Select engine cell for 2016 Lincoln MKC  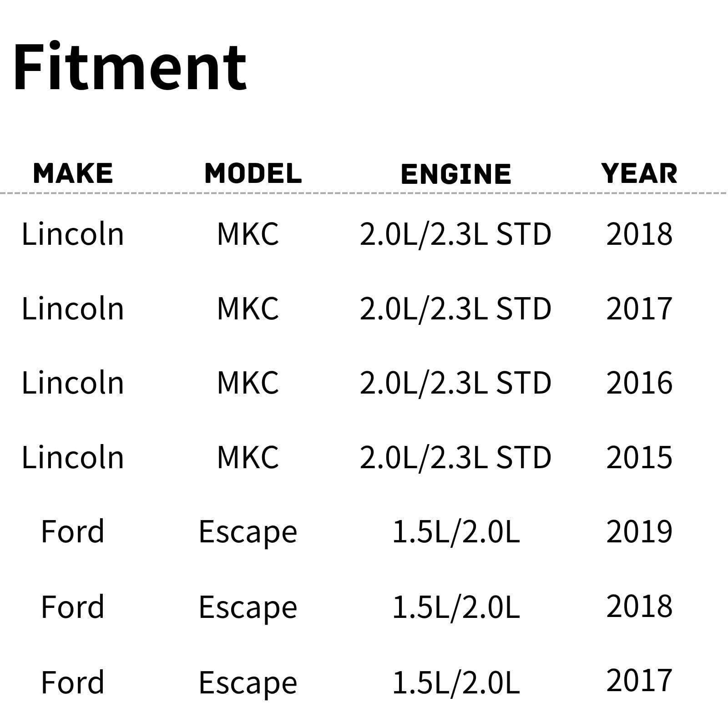pos(455,383)
